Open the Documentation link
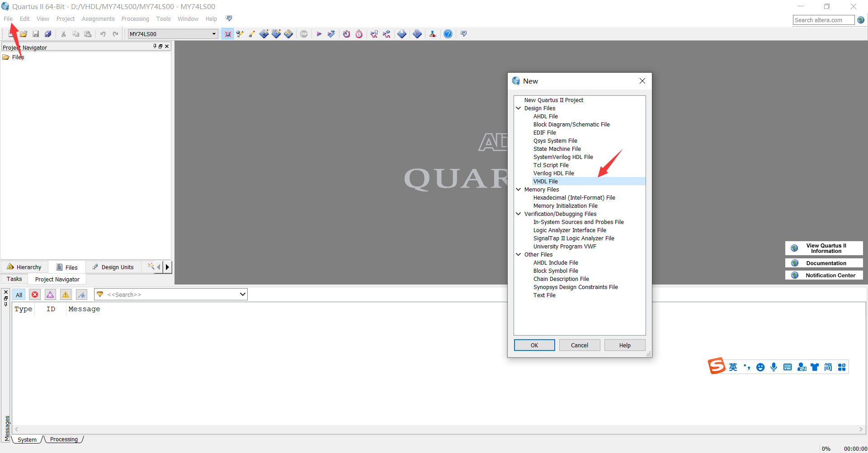 pyautogui.click(x=824, y=263)
